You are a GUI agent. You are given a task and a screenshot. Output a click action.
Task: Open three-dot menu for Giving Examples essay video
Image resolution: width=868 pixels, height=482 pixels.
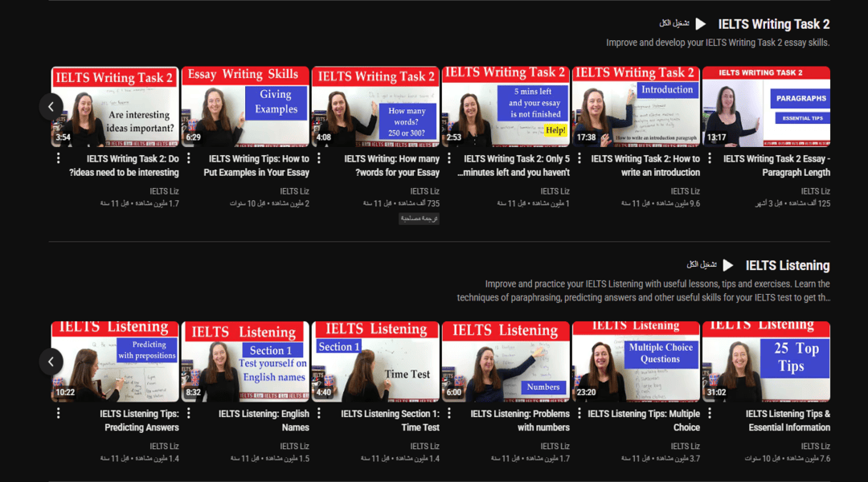[x=189, y=159]
